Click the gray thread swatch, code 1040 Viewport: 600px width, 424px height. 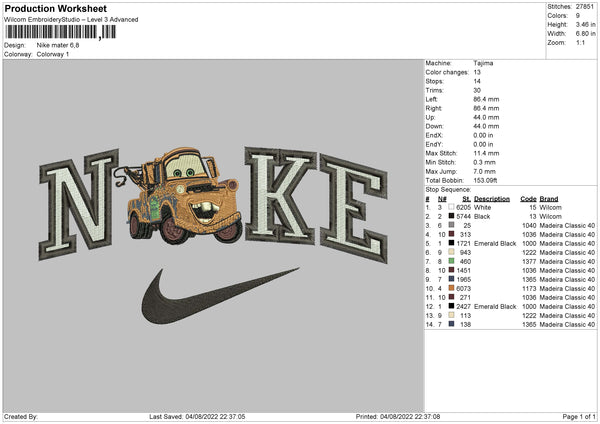(x=452, y=225)
